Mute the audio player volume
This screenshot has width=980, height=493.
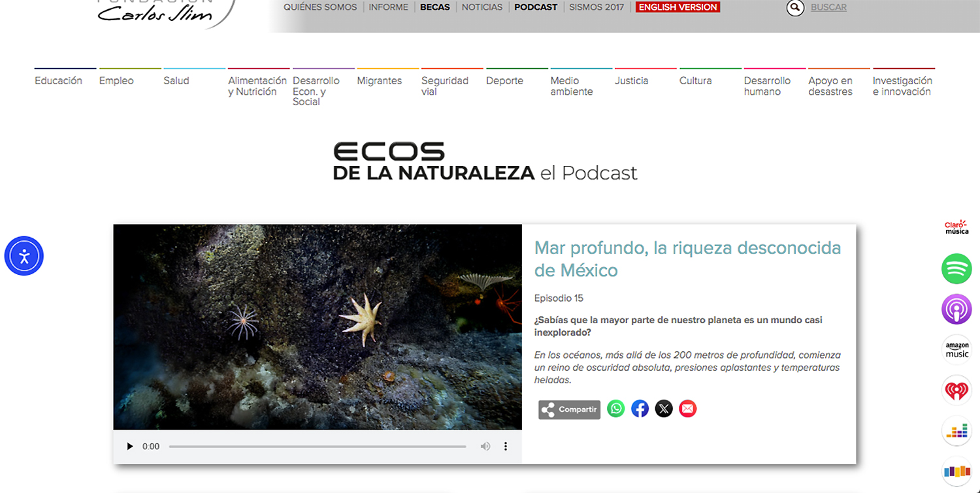(485, 447)
